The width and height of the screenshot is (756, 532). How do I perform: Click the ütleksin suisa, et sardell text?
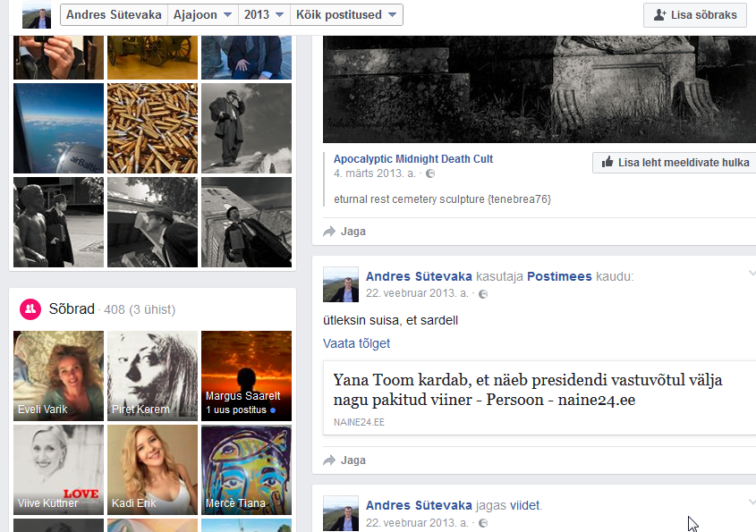pyautogui.click(x=391, y=320)
